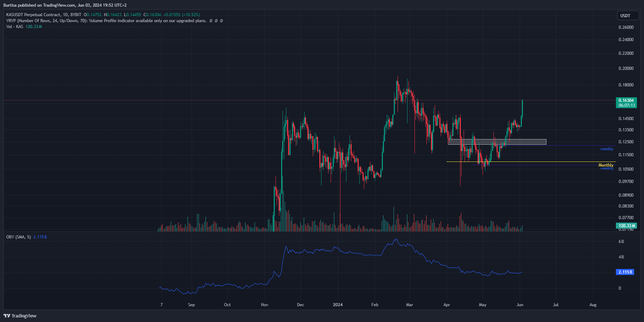
Task: Click the Nov label on time axis
Action: [x=265, y=305]
